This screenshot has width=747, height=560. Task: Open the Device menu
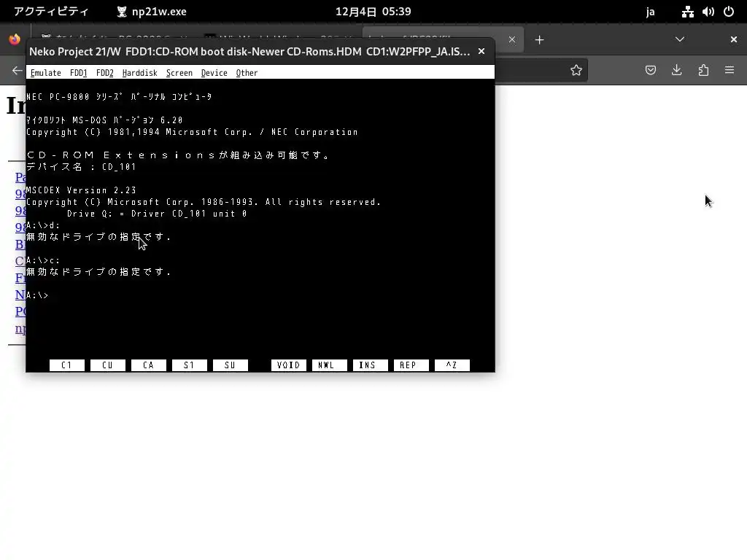click(x=214, y=73)
